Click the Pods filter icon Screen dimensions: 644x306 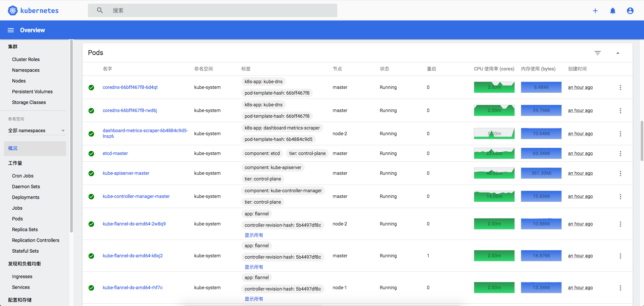click(x=597, y=53)
